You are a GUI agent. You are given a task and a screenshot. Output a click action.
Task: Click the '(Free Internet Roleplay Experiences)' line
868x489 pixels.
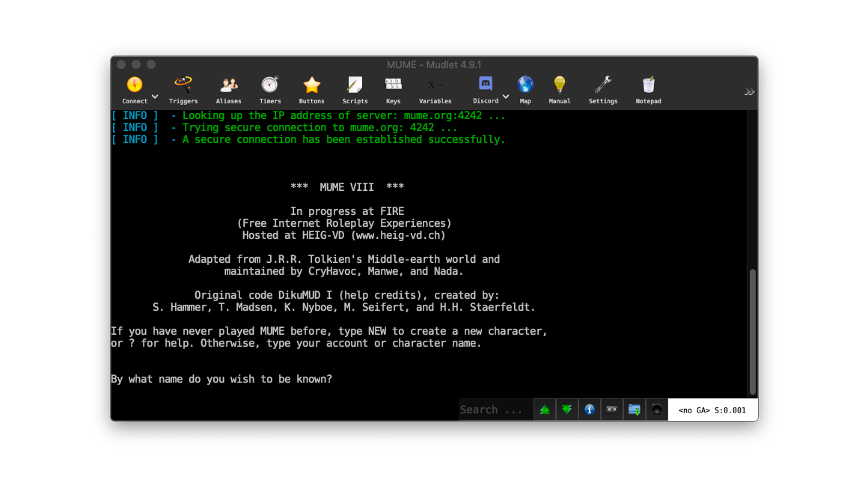pyautogui.click(x=344, y=224)
